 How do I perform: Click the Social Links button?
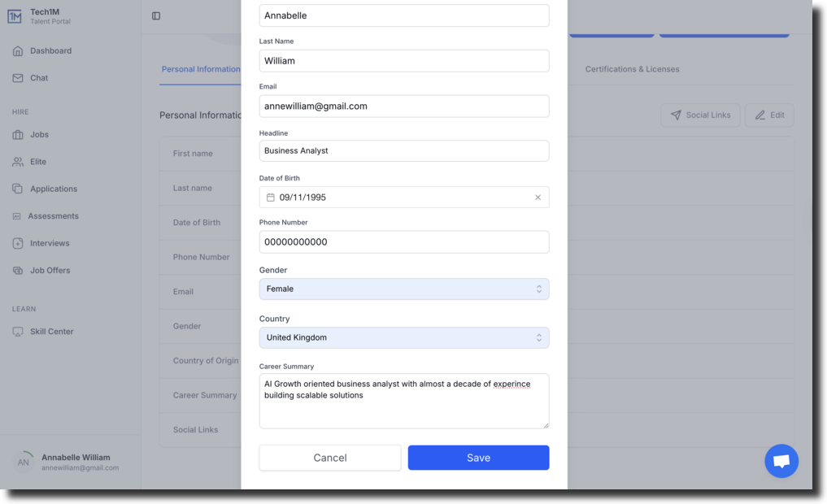pyautogui.click(x=700, y=115)
